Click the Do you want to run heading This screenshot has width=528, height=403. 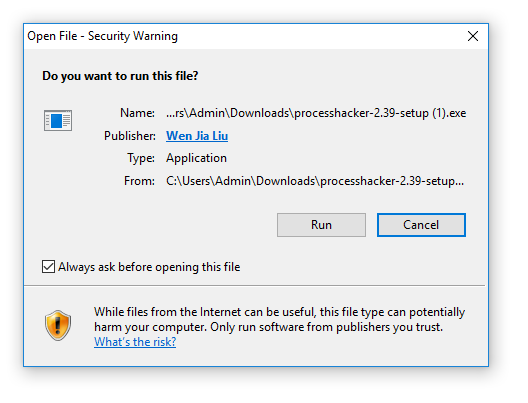click(x=120, y=76)
